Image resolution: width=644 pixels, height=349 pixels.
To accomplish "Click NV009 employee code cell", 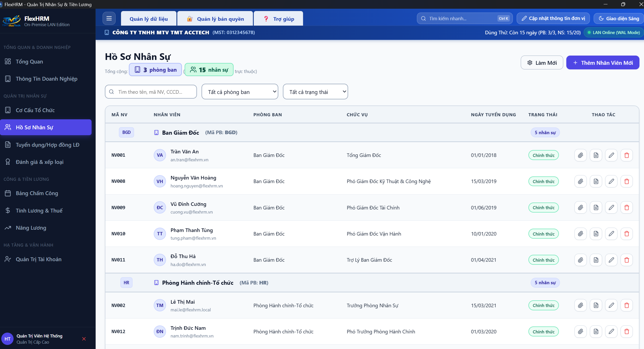I will tap(118, 207).
